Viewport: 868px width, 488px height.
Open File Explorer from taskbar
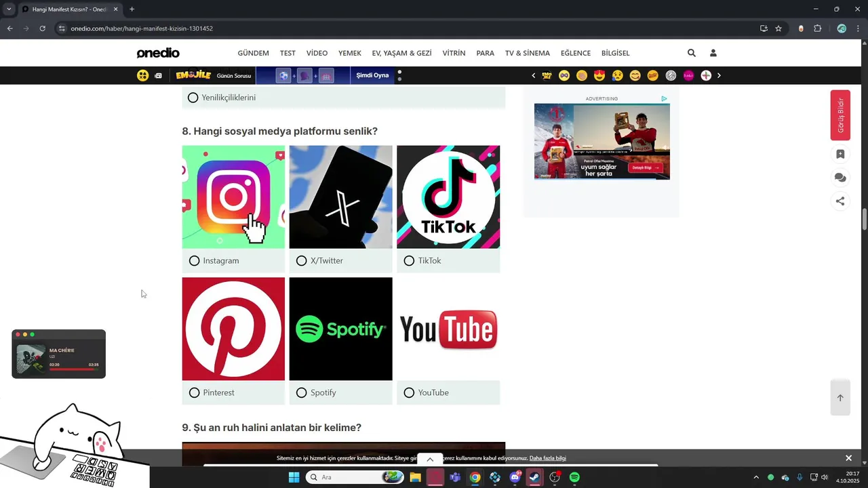pyautogui.click(x=415, y=477)
